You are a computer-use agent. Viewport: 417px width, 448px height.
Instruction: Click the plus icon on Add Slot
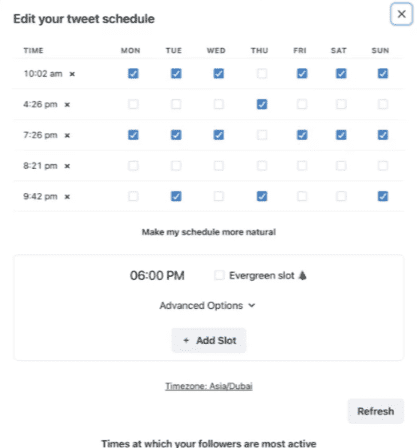click(x=186, y=340)
